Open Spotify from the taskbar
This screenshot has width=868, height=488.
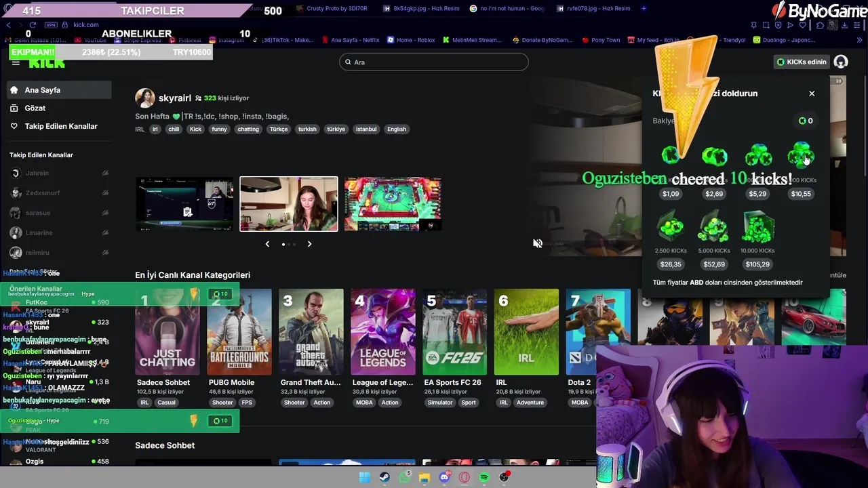[484, 477]
